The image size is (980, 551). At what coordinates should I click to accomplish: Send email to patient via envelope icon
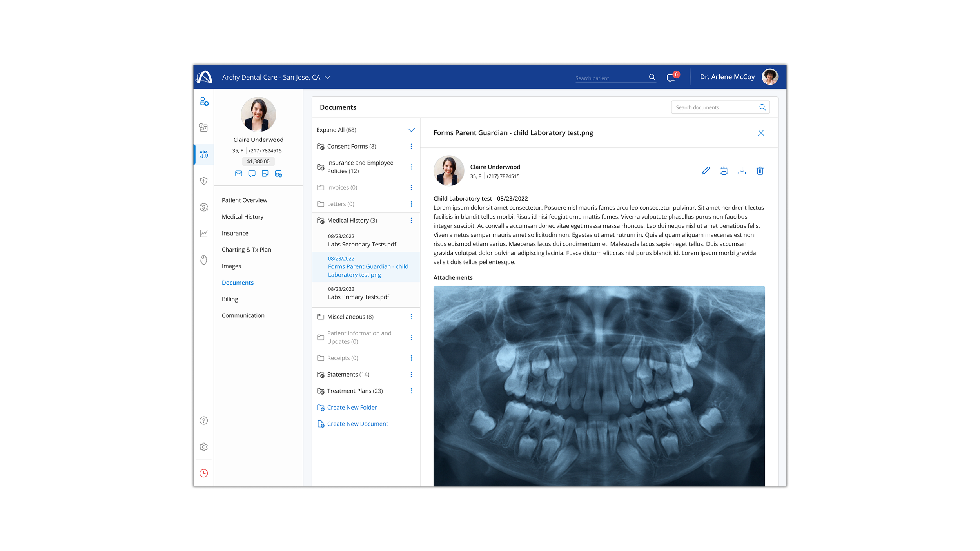click(238, 174)
